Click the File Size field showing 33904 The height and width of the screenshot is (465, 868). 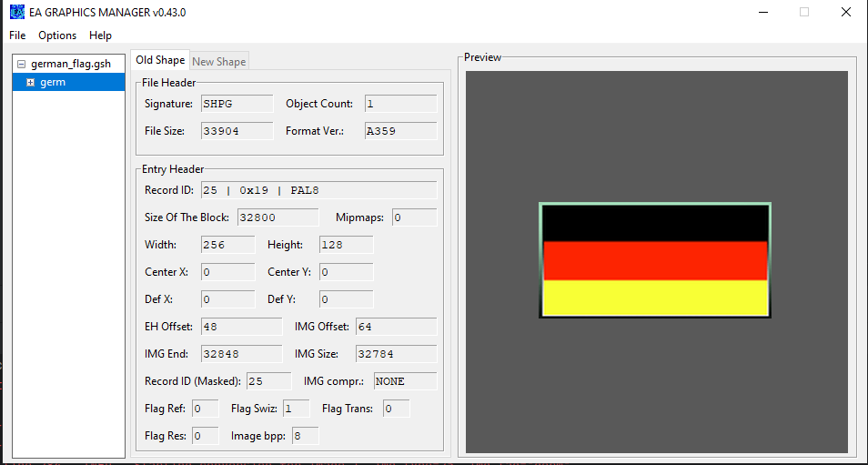pos(237,131)
